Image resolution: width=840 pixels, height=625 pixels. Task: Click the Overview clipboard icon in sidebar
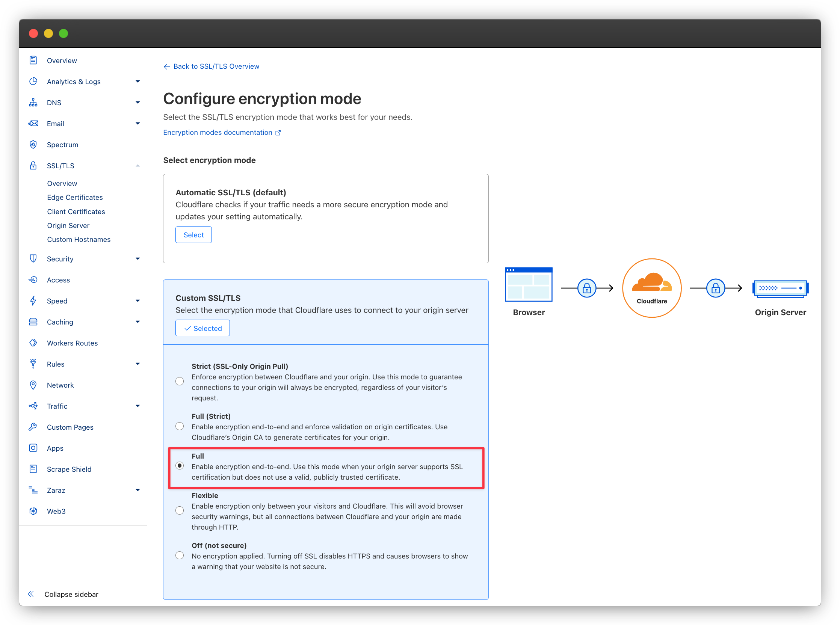click(33, 60)
